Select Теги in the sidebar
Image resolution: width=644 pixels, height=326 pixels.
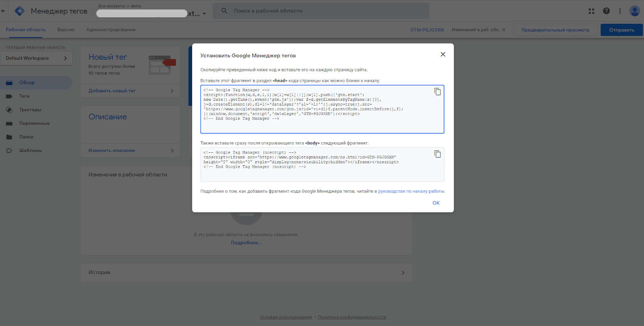(36, 96)
